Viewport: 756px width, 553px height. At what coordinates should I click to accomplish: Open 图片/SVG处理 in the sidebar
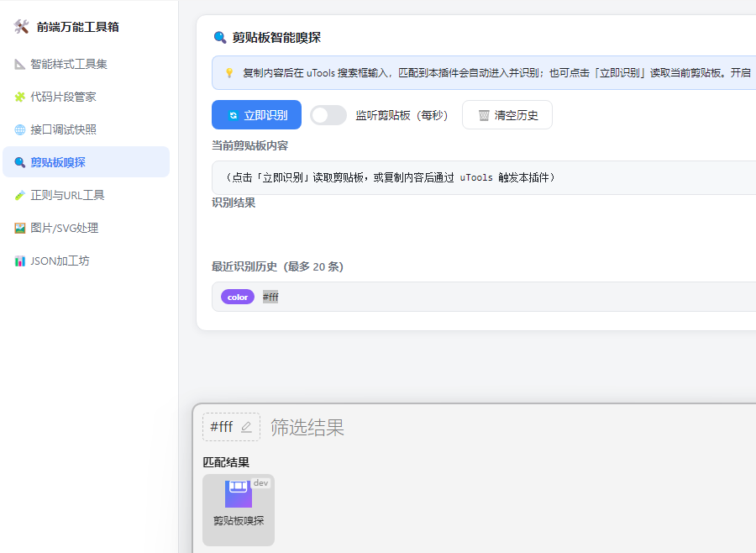(x=86, y=229)
